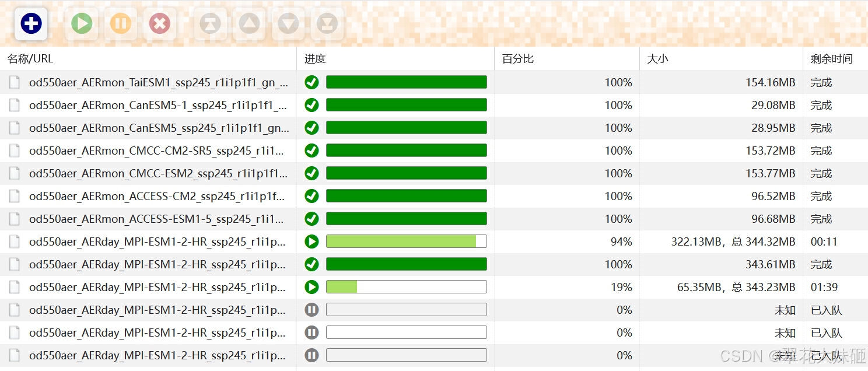The image size is (868, 371).
Task: Click the completed checkmark on the ACCESS-CM2 row
Action: 312,196
